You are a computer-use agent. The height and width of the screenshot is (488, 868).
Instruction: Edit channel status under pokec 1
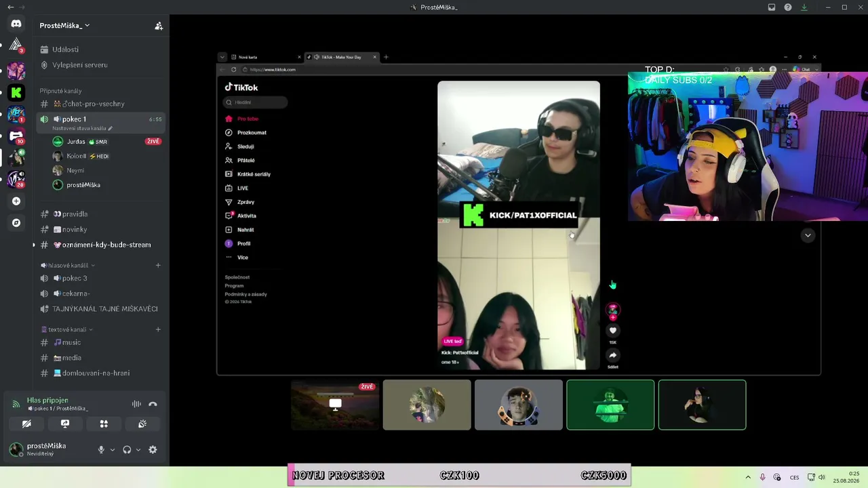coord(83,128)
